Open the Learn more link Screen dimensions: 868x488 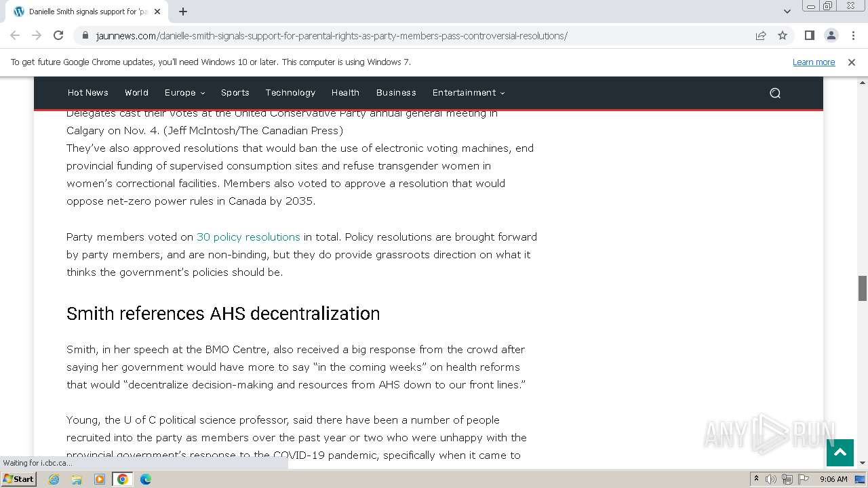click(x=814, y=62)
